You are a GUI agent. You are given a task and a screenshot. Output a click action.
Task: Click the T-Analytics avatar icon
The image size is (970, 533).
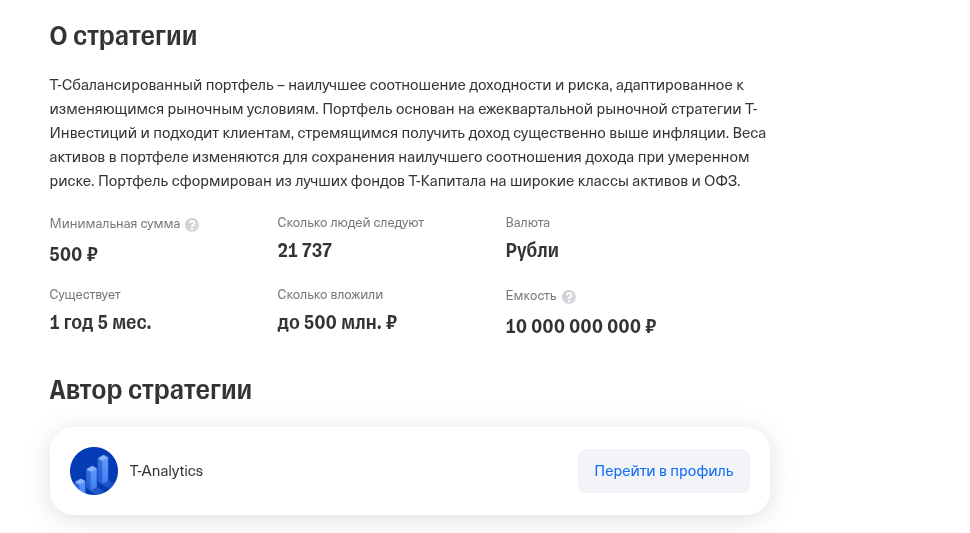click(94, 471)
